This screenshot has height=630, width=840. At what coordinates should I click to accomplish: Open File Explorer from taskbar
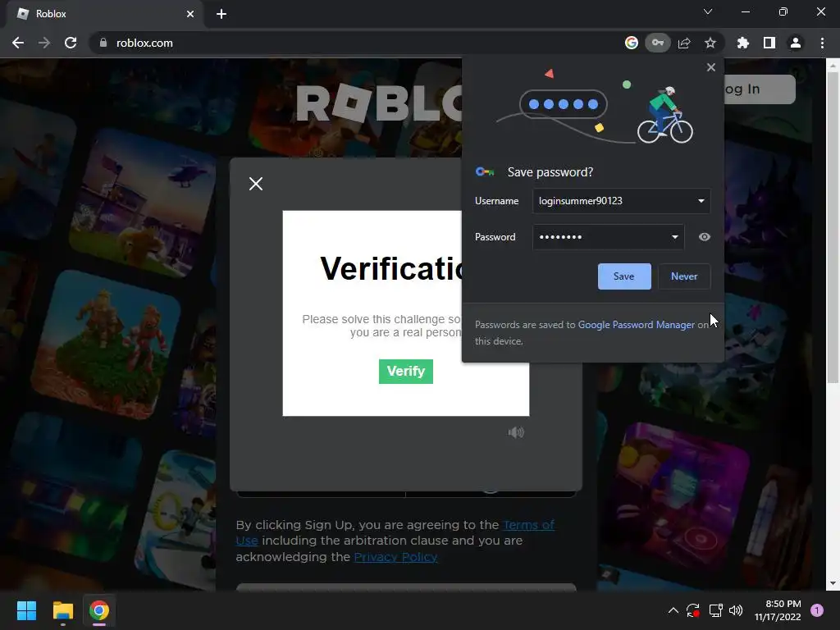[62, 610]
